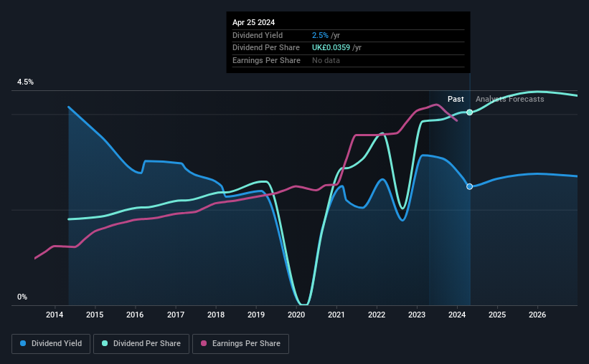Screen dimensions: 589x364
Task: Click the 2017 x-axis label
Action: (x=176, y=315)
